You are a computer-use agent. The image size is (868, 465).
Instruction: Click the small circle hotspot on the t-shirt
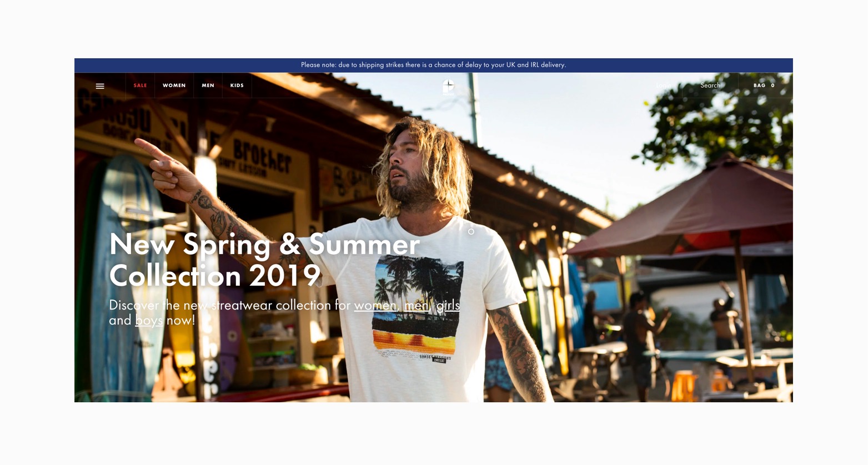[x=471, y=231]
